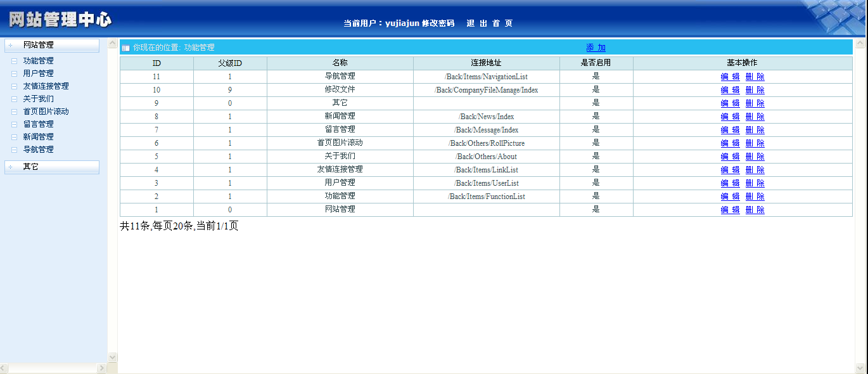The height and width of the screenshot is (374, 868).
Task: Click the sidebar horizontal scrollbar right arrow
Action: (101, 368)
